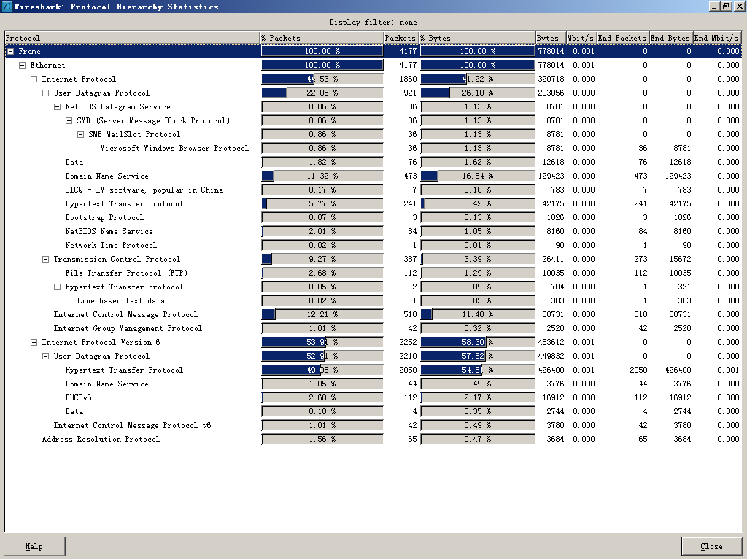The image size is (747, 560).
Task: Sort by Protocol column header
Action: click(x=132, y=38)
